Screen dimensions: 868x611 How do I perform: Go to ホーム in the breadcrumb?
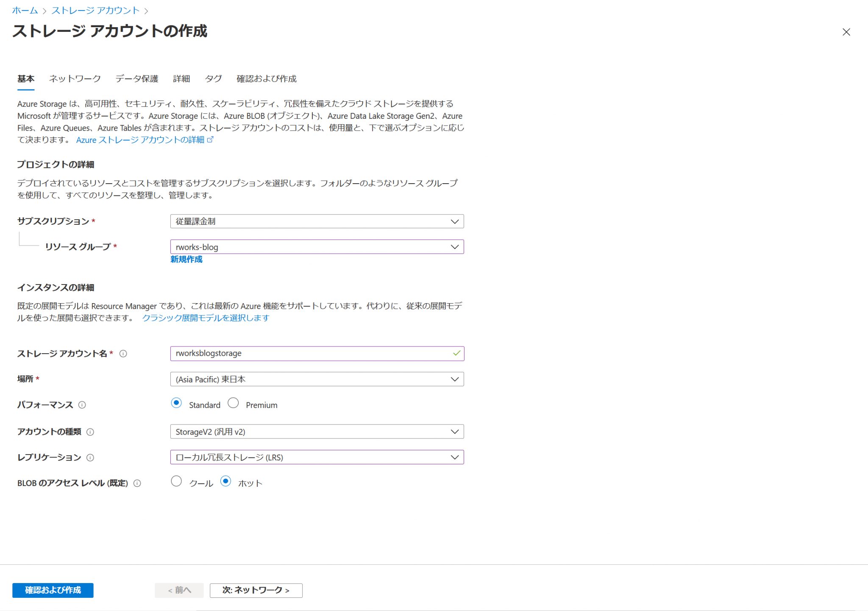click(x=25, y=11)
